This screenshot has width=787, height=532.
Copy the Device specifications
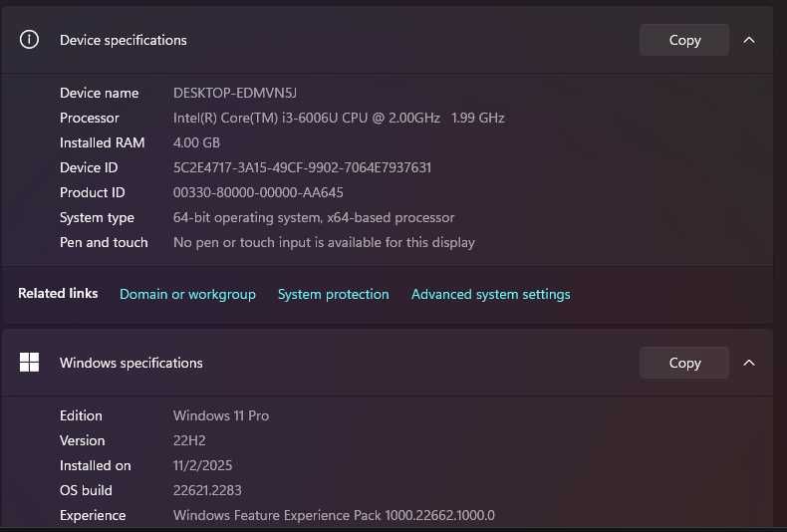pyautogui.click(x=684, y=40)
